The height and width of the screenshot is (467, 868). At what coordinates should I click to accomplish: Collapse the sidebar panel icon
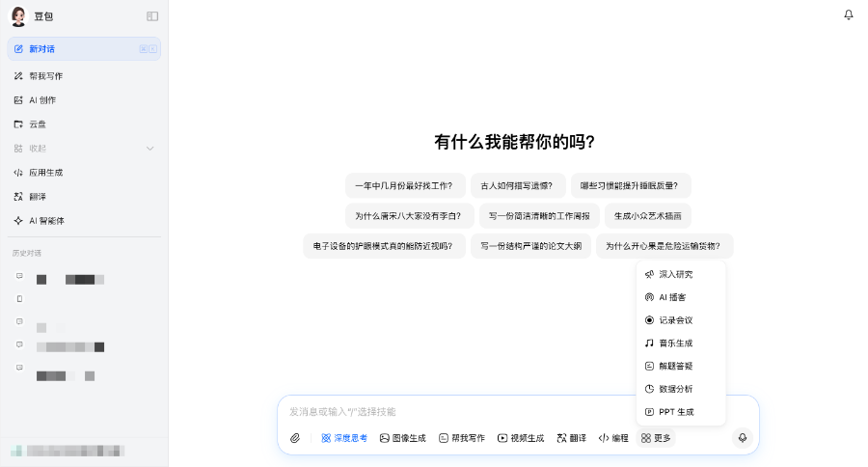pos(152,16)
